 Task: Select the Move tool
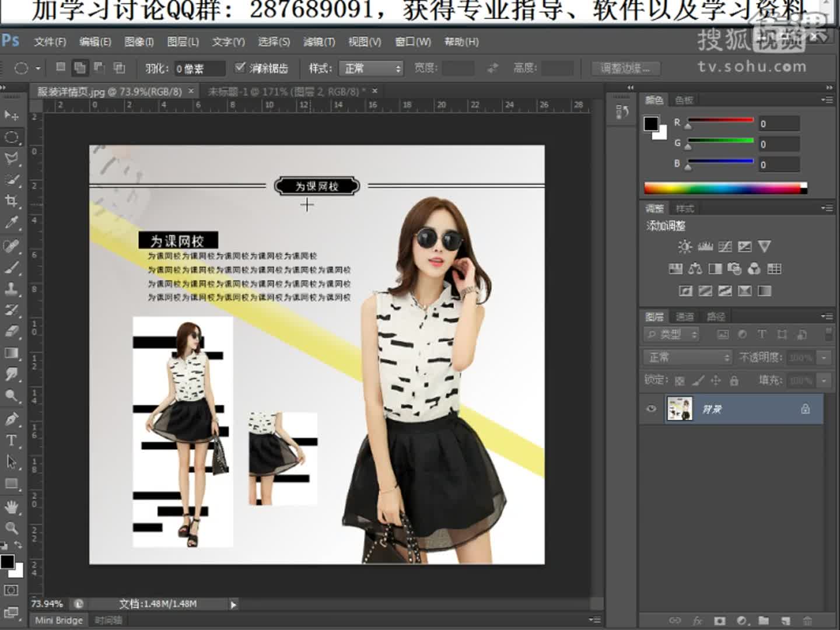pyautogui.click(x=11, y=115)
